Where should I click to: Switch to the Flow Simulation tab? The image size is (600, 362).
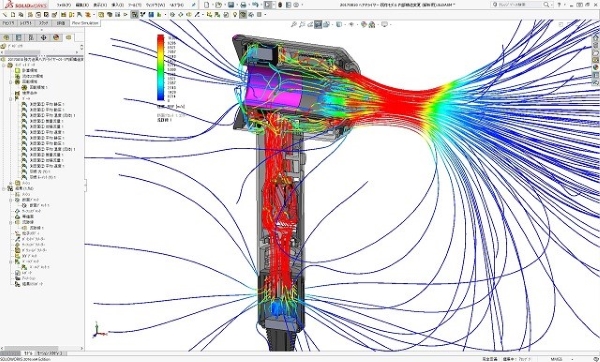click(85, 23)
